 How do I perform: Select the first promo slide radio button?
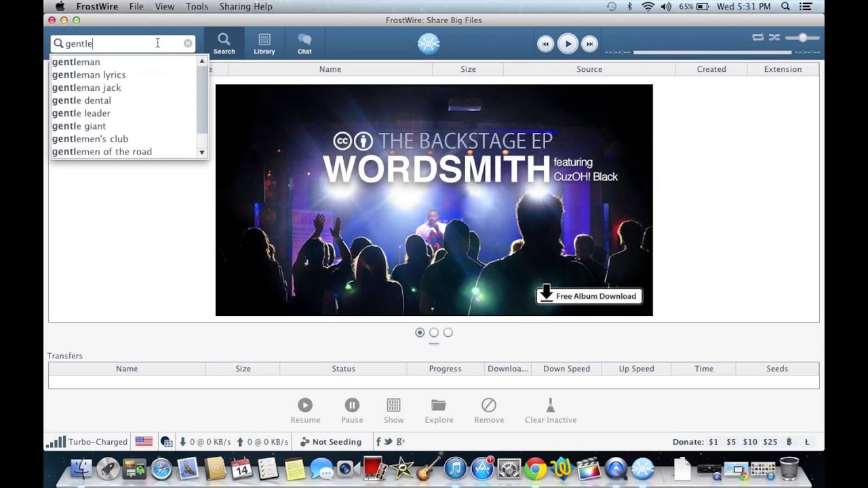coord(420,332)
